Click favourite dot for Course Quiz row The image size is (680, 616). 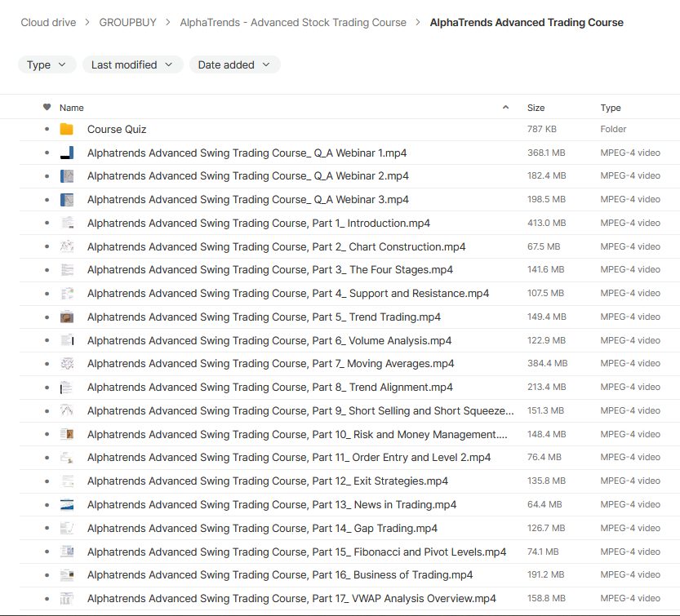[47, 129]
